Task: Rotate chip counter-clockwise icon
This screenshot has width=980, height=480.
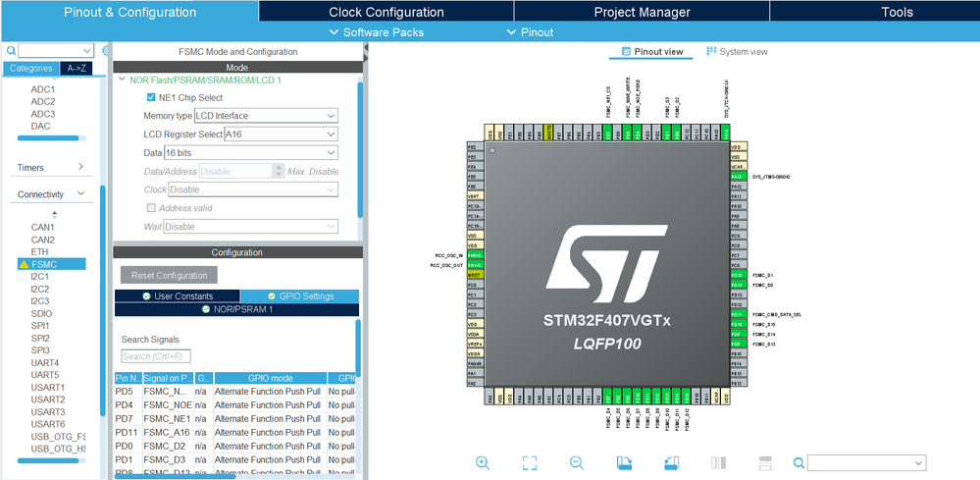Action: (x=671, y=462)
